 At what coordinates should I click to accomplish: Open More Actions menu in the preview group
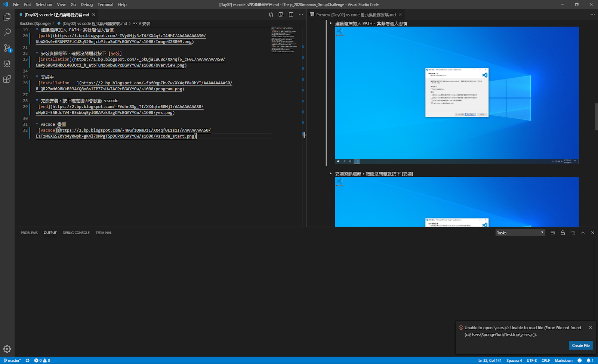592,15
